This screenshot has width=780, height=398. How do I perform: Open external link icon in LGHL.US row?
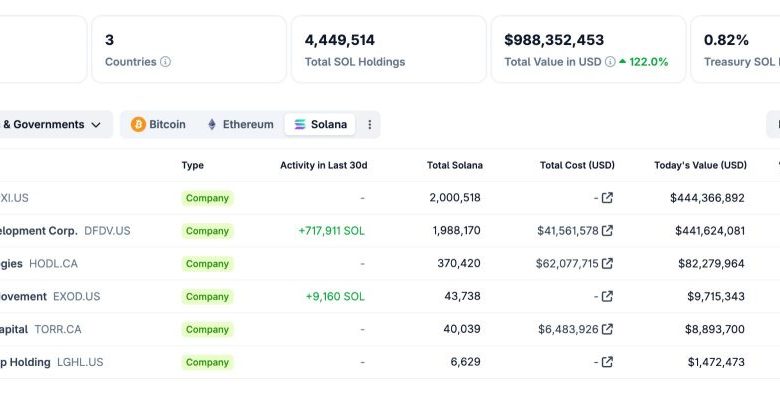[607, 362]
